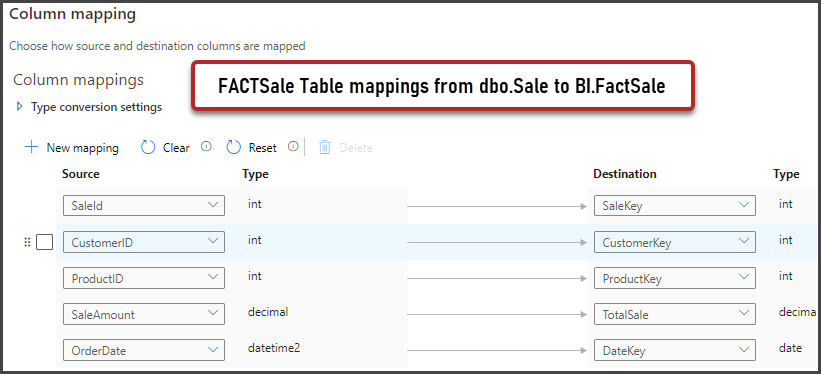821x374 pixels.
Task: Click the Clear circular arrow icon
Action: [x=148, y=148]
